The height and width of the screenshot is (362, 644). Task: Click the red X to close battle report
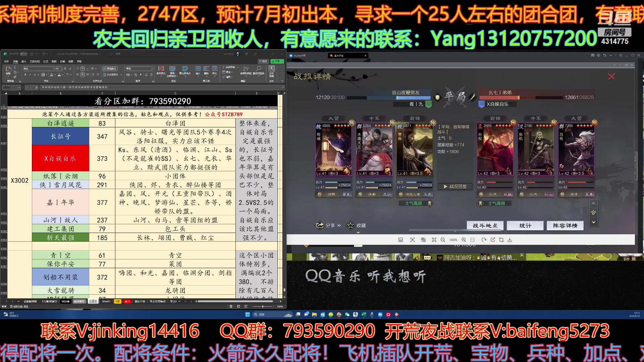pos(611,76)
